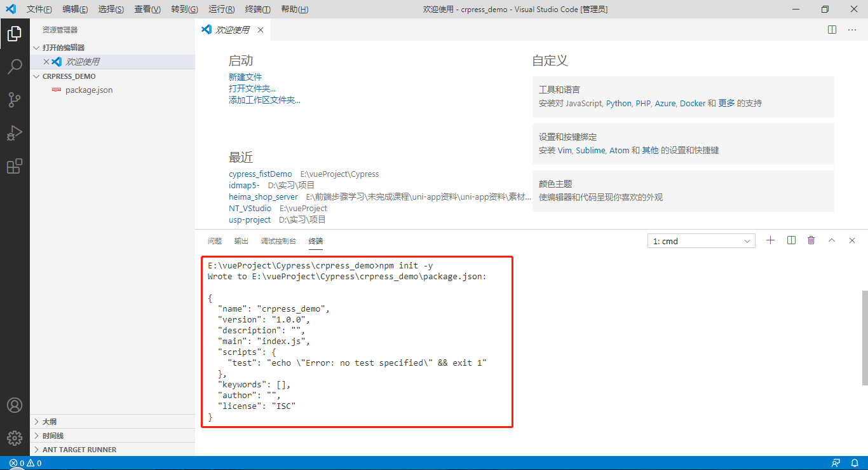Click the terminal vertical scrollbar
This screenshot has height=470, width=868.
pyautogui.click(x=865, y=337)
